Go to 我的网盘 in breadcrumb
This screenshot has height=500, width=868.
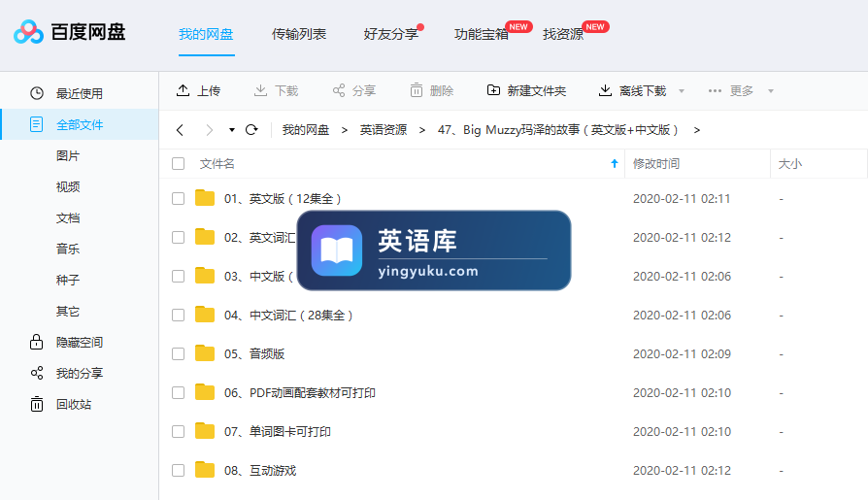pos(306,130)
